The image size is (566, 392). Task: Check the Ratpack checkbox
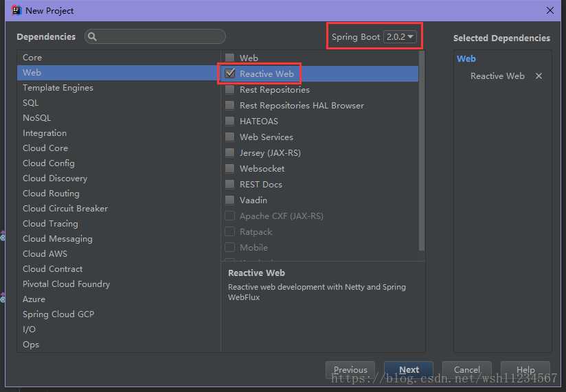(229, 231)
